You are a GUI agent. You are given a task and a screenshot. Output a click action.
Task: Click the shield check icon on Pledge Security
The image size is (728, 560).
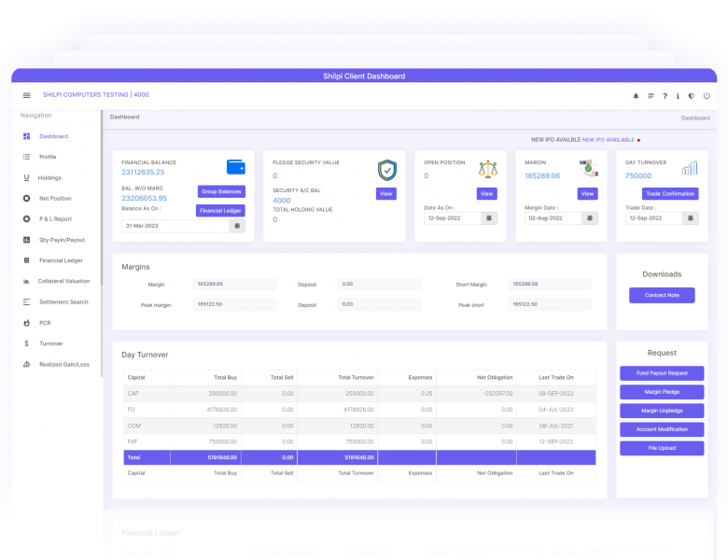(x=386, y=170)
